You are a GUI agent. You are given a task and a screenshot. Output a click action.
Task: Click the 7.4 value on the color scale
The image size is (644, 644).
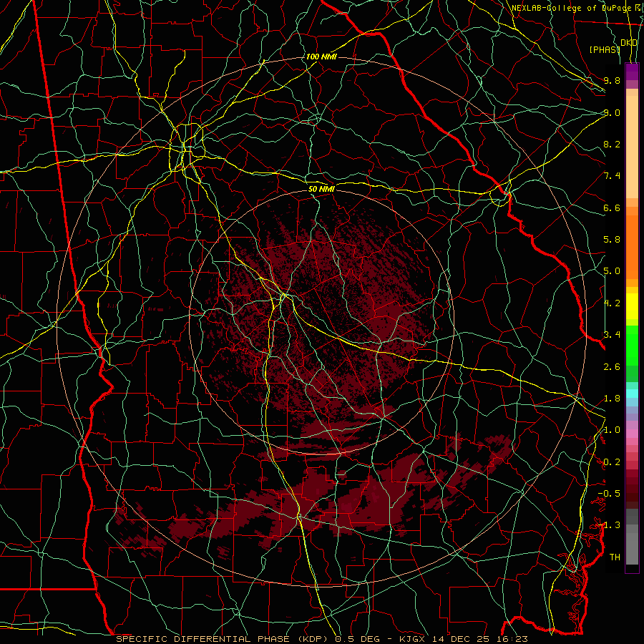612,176
